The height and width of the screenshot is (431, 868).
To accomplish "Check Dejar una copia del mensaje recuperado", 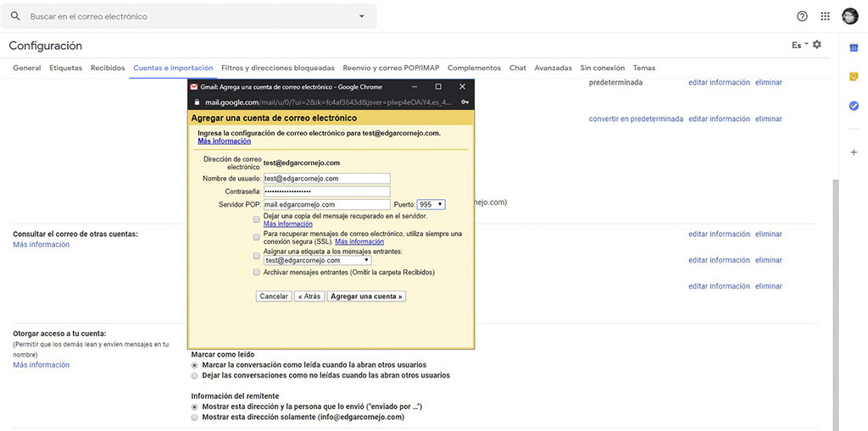I will [256, 219].
